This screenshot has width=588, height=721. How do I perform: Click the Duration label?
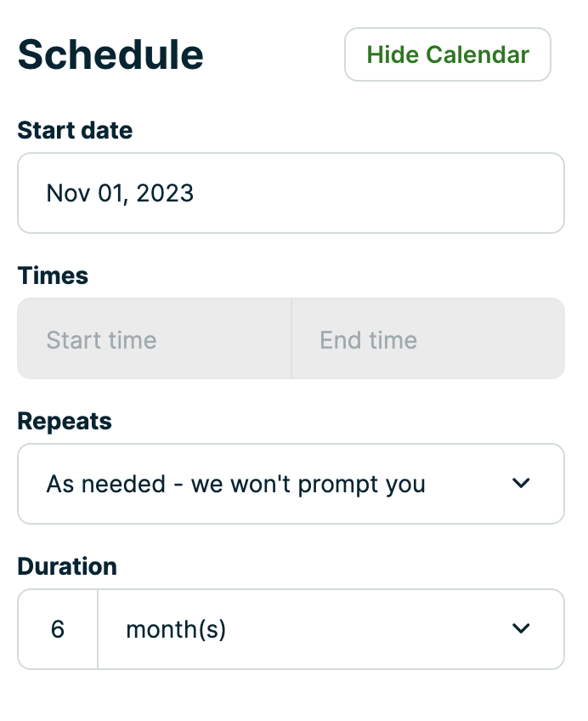[x=67, y=565]
